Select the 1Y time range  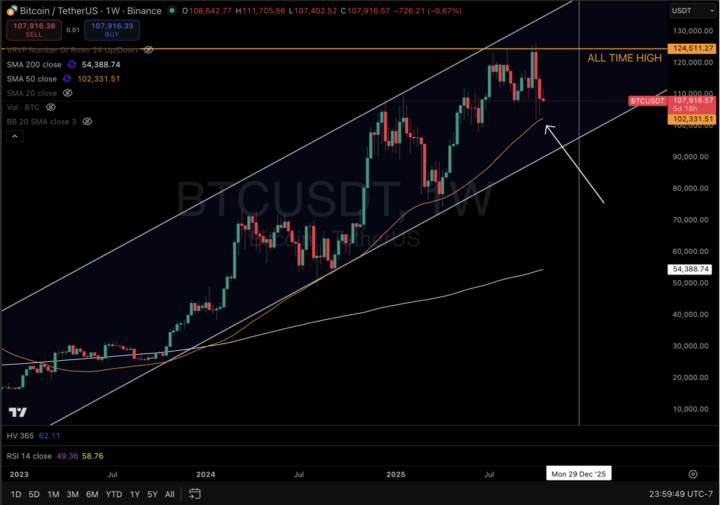135,494
